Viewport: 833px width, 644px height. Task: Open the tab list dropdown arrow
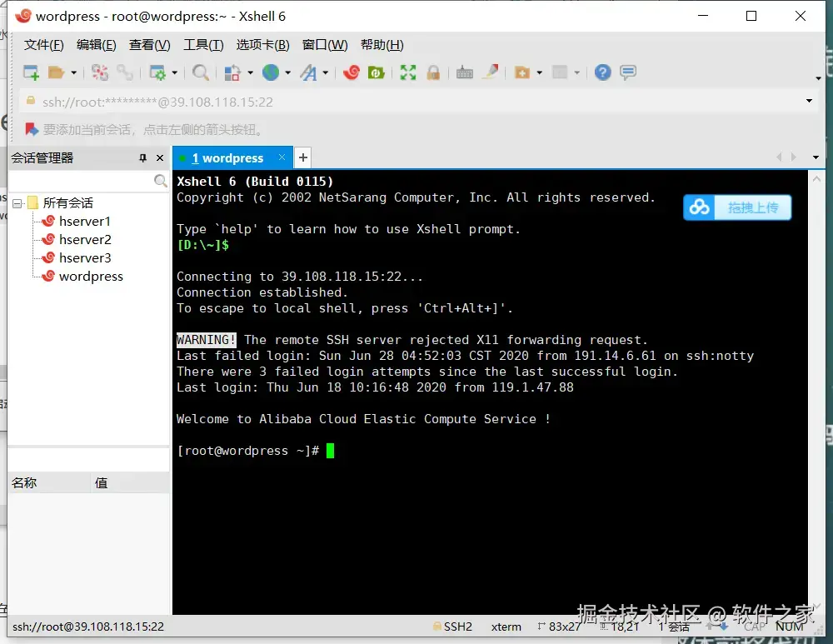point(816,157)
